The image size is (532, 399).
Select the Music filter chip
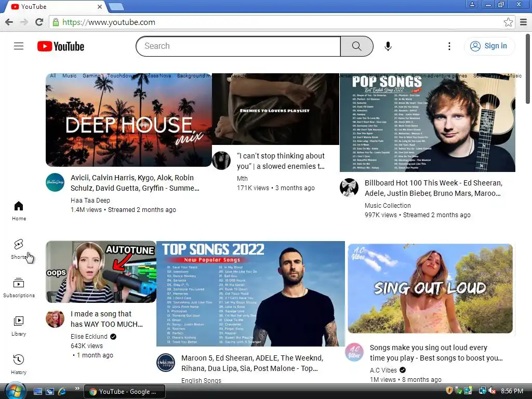[x=70, y=76]
